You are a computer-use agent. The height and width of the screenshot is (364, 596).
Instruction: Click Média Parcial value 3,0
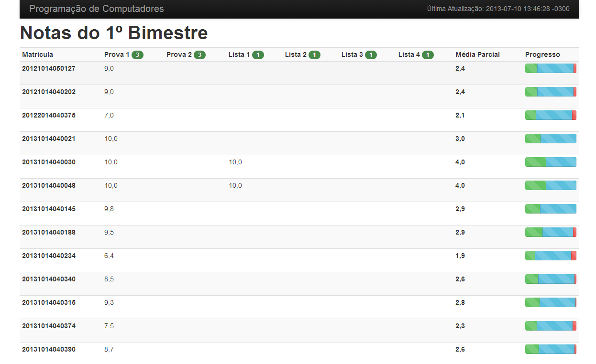[x=460, y=139]
